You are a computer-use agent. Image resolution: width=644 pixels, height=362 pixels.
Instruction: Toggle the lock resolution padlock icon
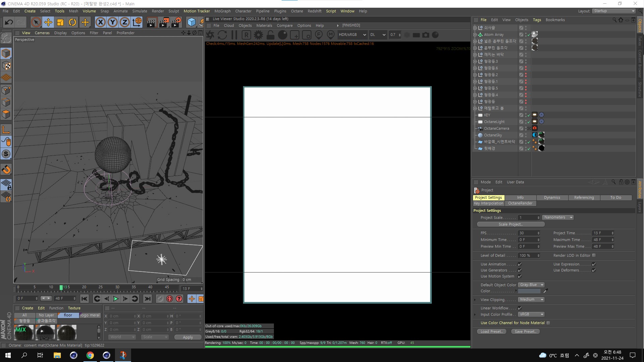[x=271, y=35]
